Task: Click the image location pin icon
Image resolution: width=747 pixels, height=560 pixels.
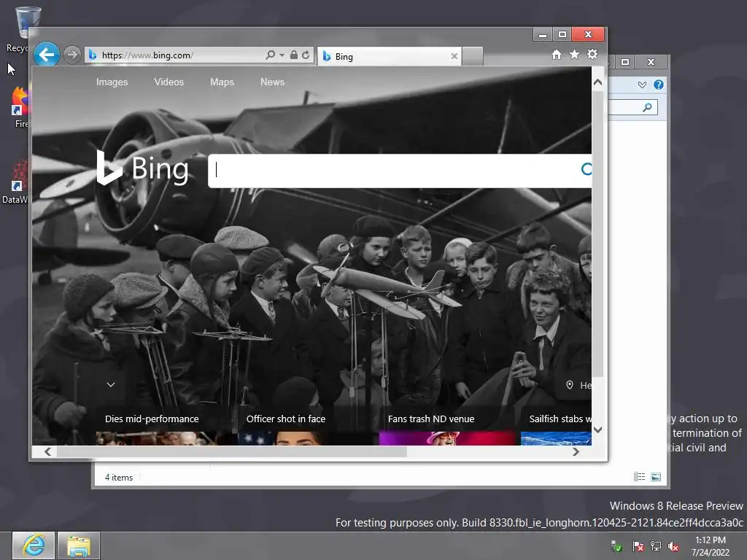Action: coord(569,385)
